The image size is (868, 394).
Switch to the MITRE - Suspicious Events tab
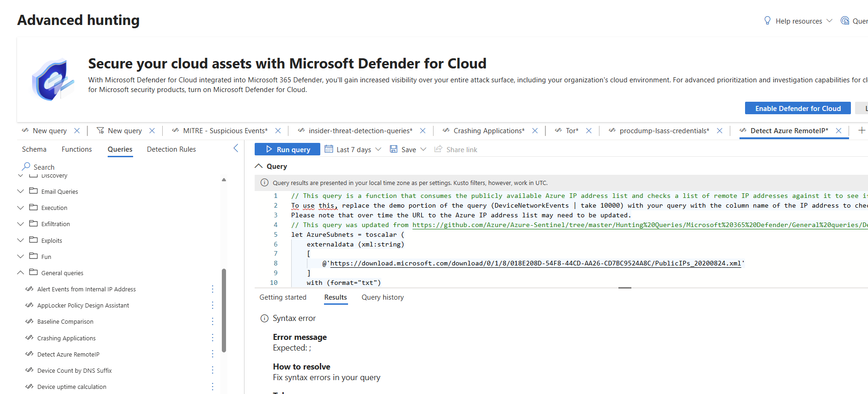225,131
